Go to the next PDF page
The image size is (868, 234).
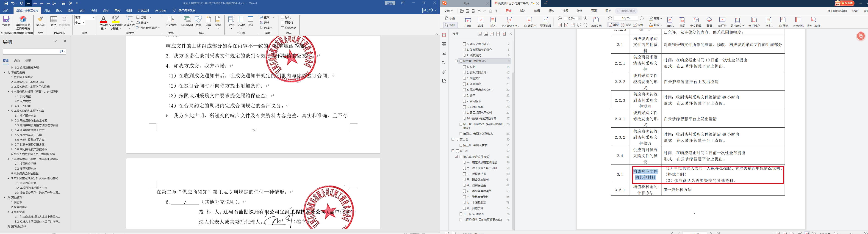click(x=642, y=19)
